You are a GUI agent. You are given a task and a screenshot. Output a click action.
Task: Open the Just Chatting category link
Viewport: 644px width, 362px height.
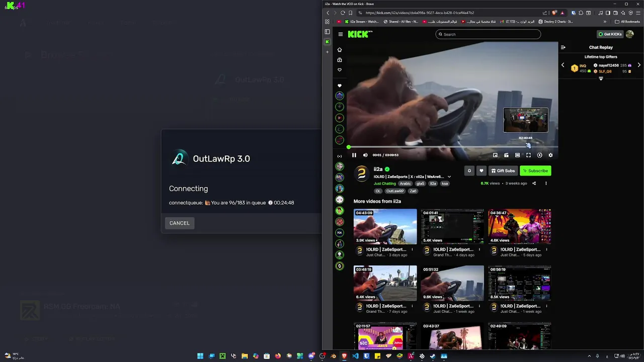coord(385,184)
